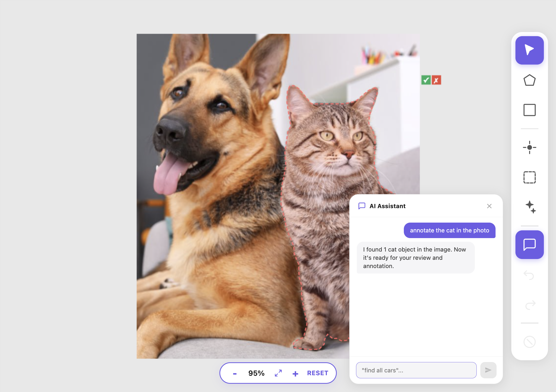Select the AI magic sparkle tool

pyautogui.click(x=530, y=207)
